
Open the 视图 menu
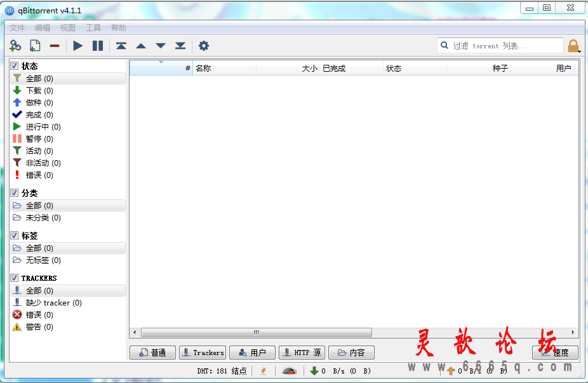[68, 28]
